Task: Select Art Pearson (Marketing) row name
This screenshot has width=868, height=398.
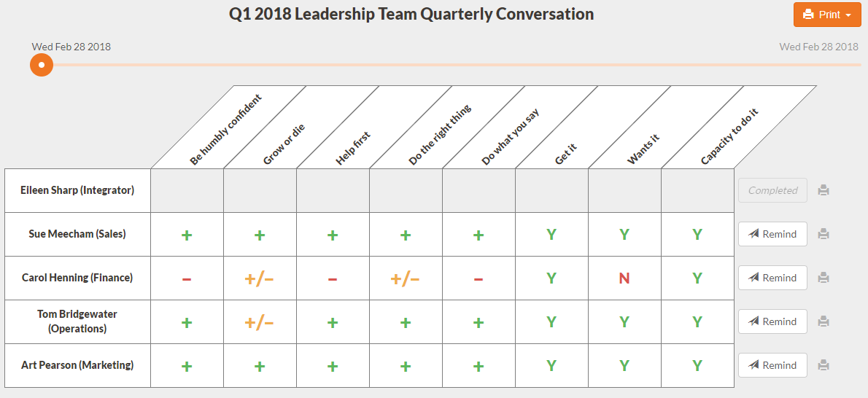Action: (x=77, y=365)
